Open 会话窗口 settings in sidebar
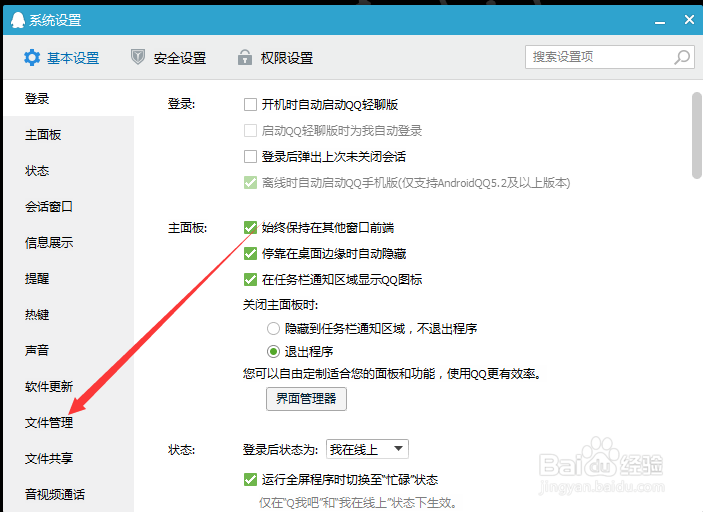The width and height of the screenshot is (703, 512). coord(69,207)
